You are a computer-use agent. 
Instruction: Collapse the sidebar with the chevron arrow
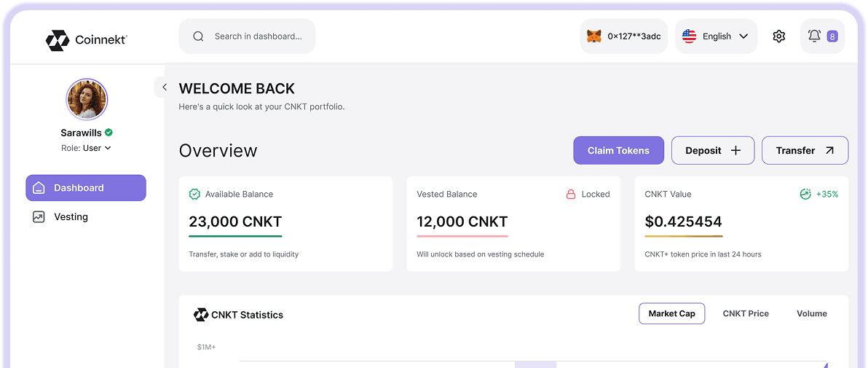tap(165, 87)
